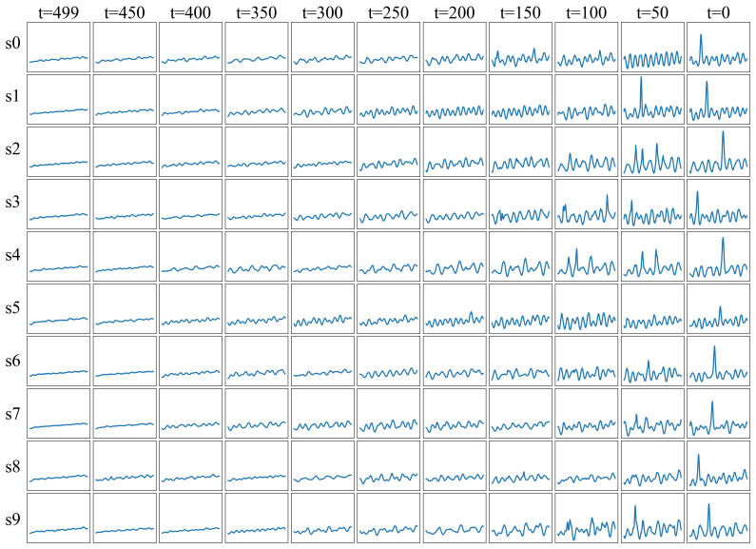This screenshot has width=756, height=549.
Task: Select the s8 plot at t=250
Action: (388, 466)
